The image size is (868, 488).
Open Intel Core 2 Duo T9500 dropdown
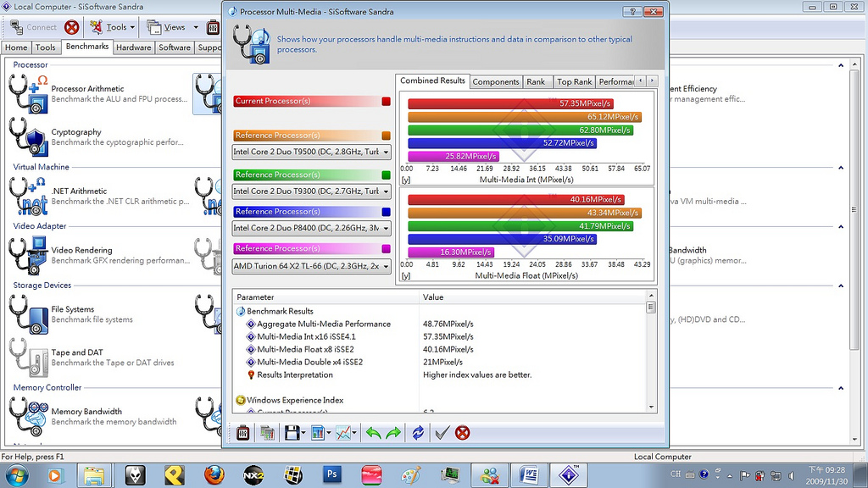312,152
